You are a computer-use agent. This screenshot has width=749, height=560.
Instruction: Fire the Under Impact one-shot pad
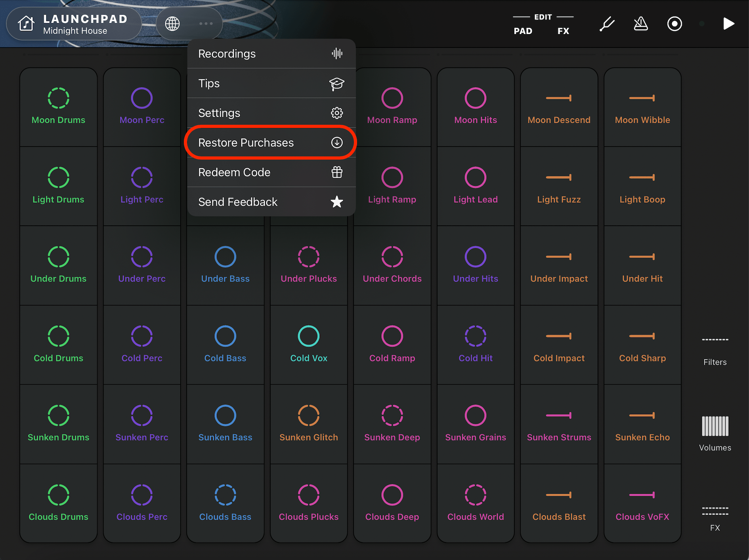tap(559, 265)
